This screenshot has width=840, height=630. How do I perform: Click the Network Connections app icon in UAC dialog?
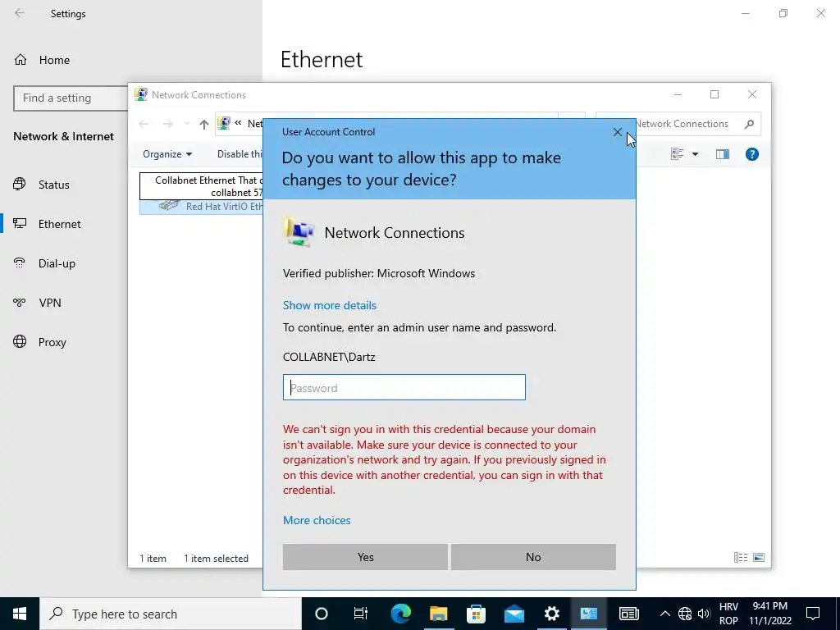[299, 232]
